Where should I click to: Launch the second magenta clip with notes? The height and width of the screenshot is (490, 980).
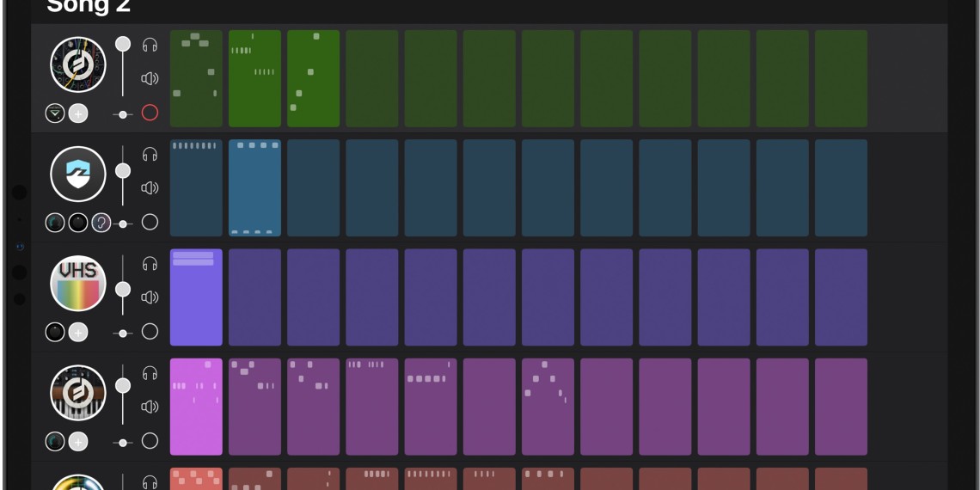pos(255,407)
